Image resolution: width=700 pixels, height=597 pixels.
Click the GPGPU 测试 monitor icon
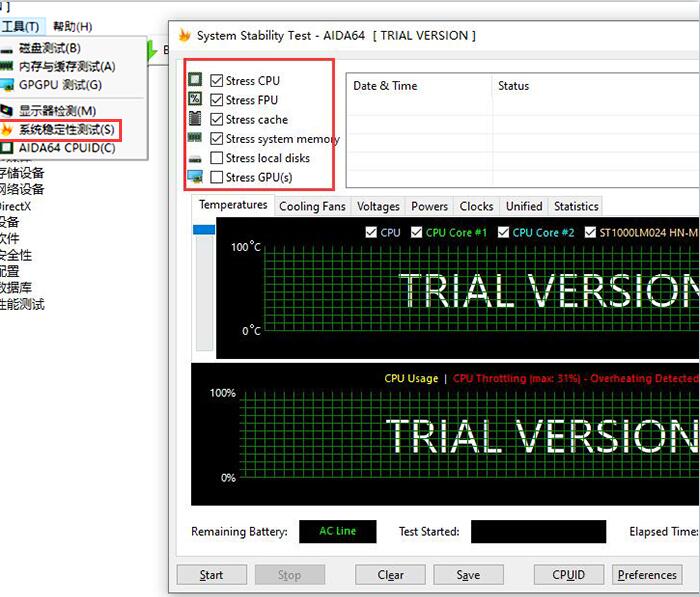pyautogui.click(x=8, y=85)
